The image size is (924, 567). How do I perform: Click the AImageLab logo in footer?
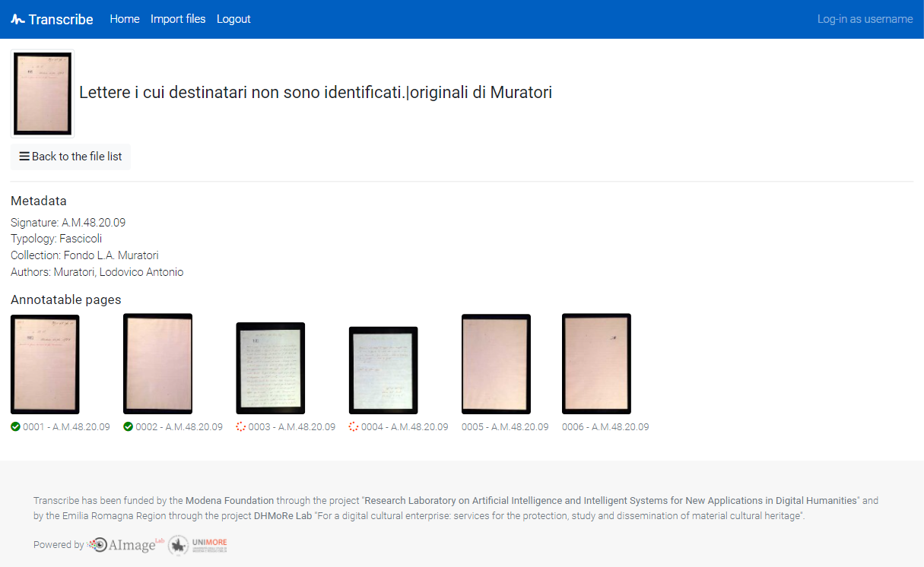point(126,544)
